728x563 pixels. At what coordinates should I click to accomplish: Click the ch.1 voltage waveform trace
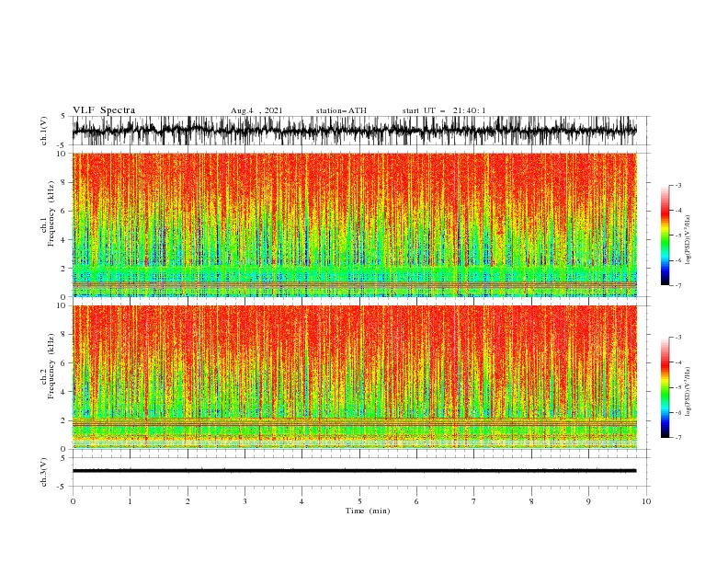coord(354,131)
